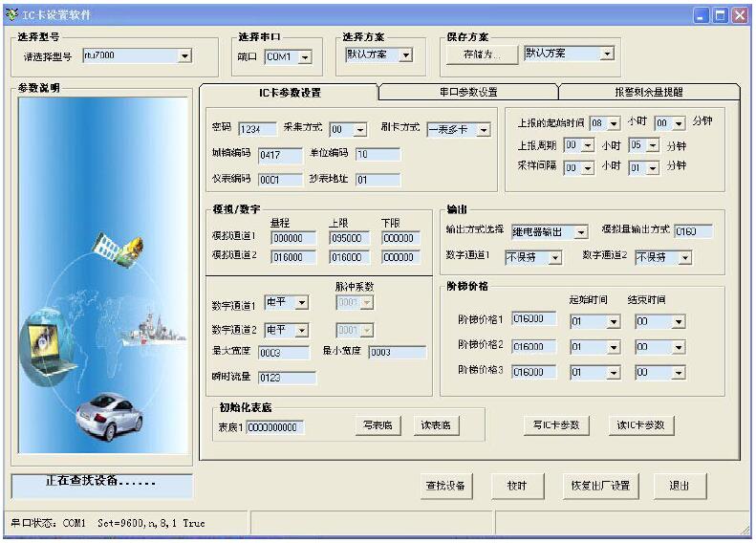Click the 模拟通道1 量程 field
756x543 pixels.
pyautogui.click(x=293, y=238)
